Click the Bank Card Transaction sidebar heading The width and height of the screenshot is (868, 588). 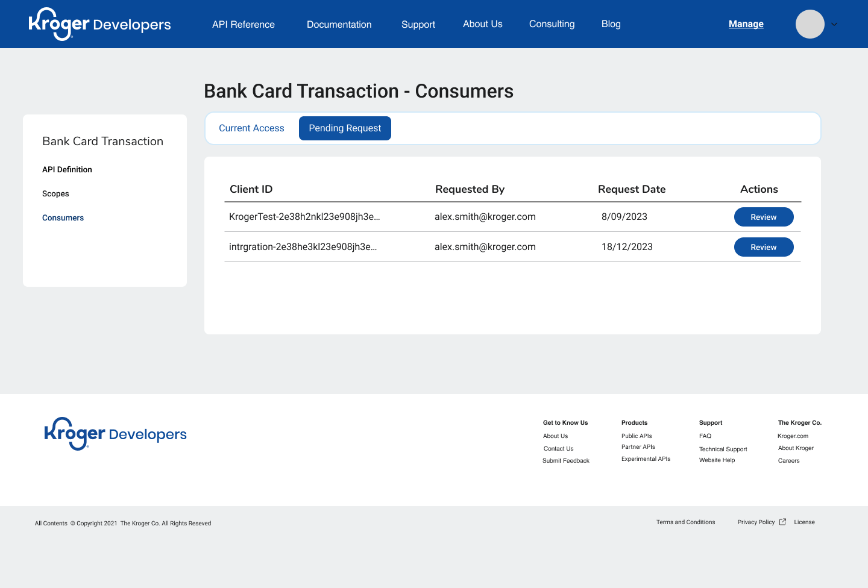click(x=102, y=141)
